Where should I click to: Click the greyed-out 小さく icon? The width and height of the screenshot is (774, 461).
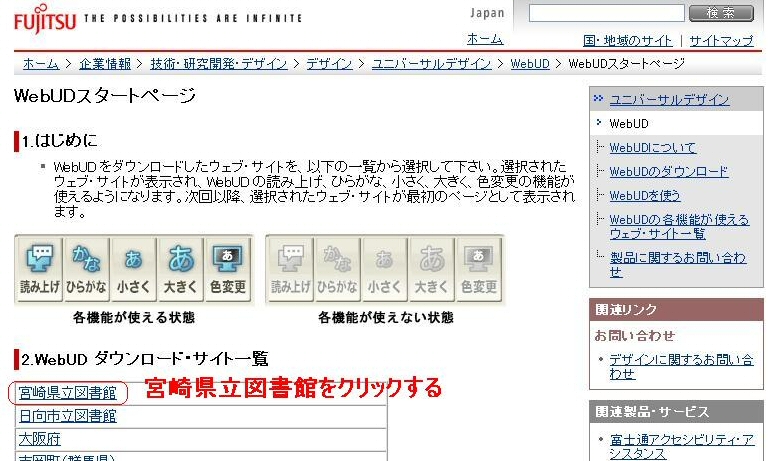click(x=384, y=269)
